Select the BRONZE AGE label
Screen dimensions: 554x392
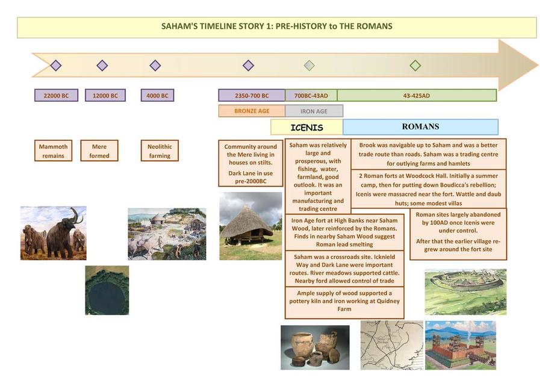pyautogui.click(x=252, y=111)
